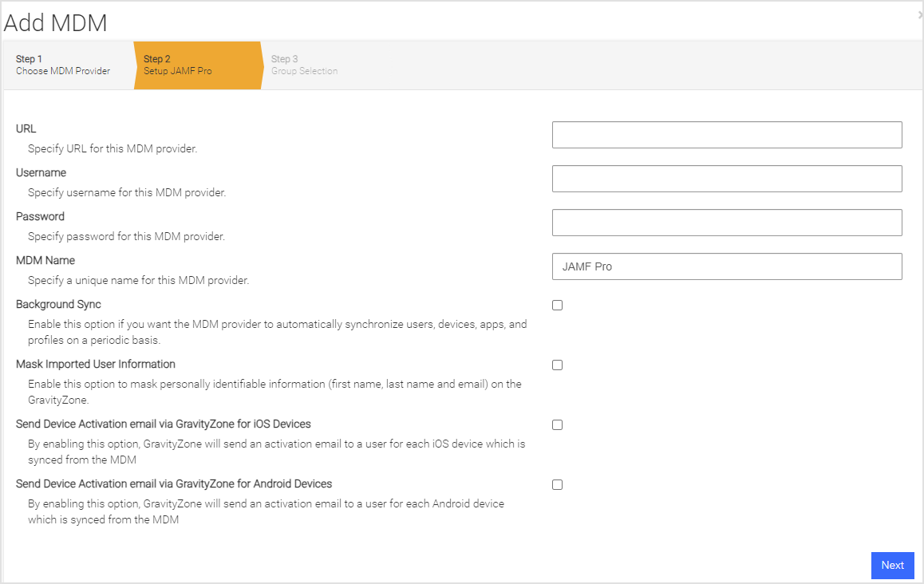924x584 pixels.
Task: Click the Add MDM dialog title
Action: pos(54,22)
